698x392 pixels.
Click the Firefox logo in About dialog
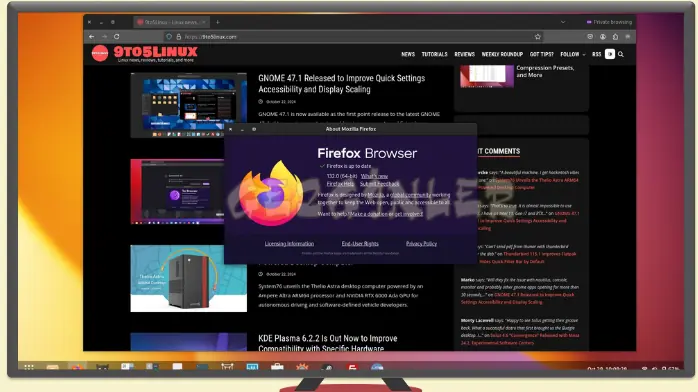271,194
